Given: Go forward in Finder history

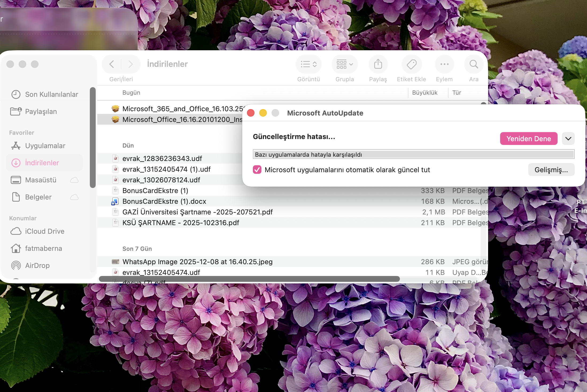Looking at the screenshot, I should [130, 64].
